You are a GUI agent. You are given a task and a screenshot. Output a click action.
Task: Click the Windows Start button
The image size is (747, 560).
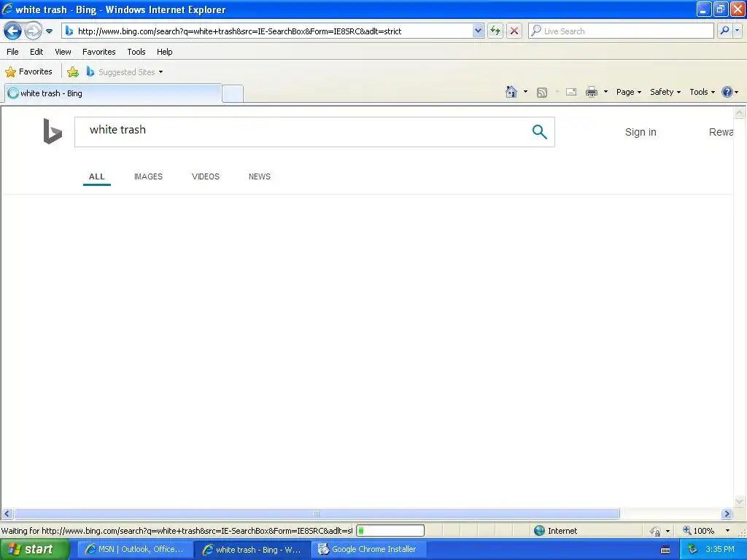point(34,550)
